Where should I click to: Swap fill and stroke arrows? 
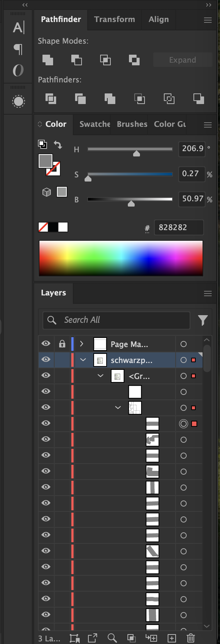[58, 145]
